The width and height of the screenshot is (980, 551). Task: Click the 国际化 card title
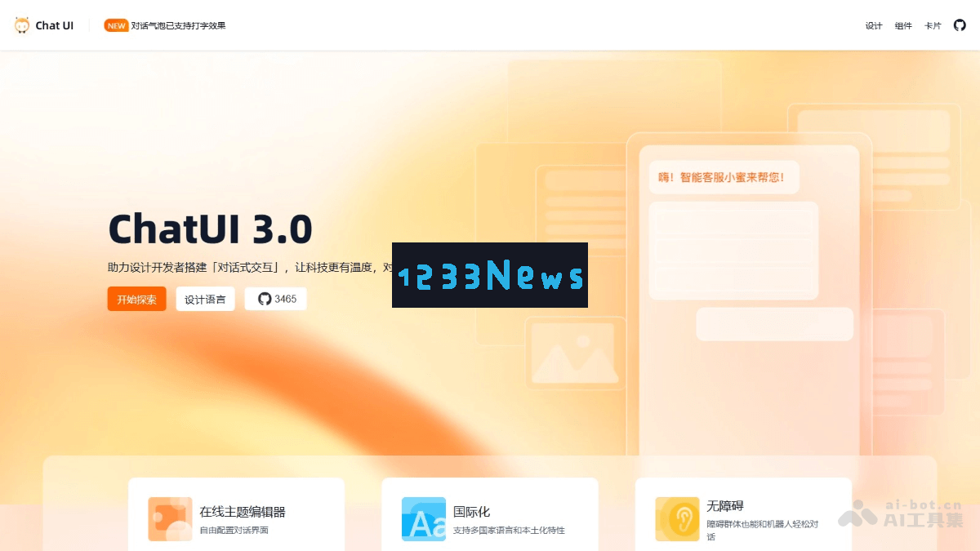tap(472, 512)
